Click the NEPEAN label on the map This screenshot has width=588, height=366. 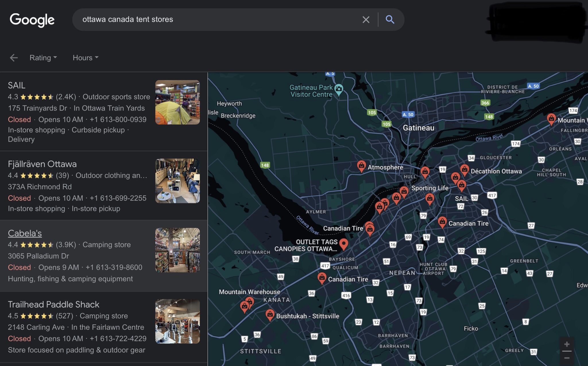point(402,273)
